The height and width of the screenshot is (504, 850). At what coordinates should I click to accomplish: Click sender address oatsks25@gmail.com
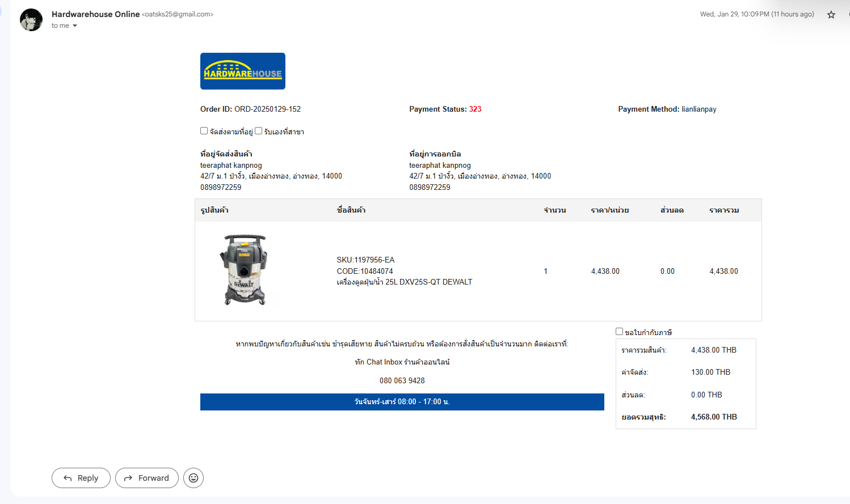(x=178, y=14)
